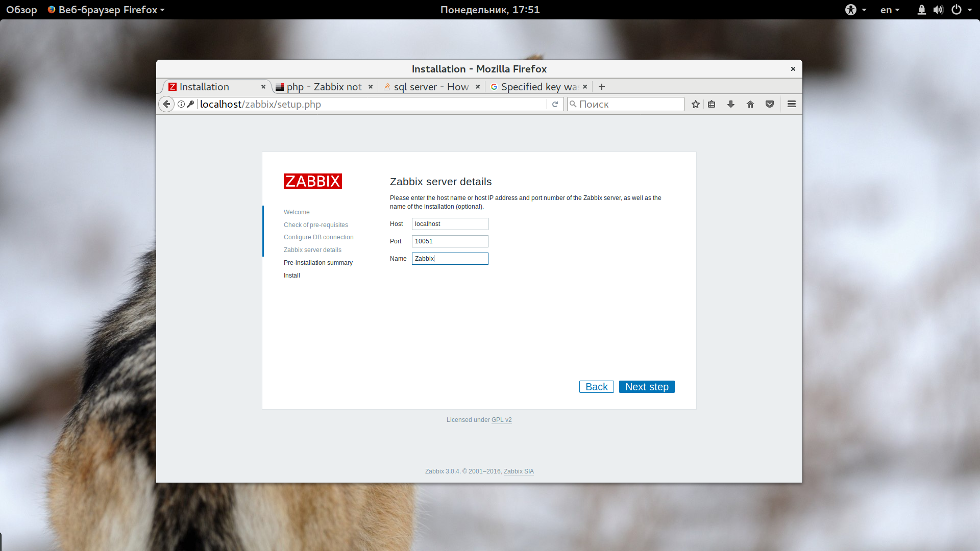Show downloads via the arrow icon
Image resolution: width=980 pixels, height=551 pixels.
[731, 104]
